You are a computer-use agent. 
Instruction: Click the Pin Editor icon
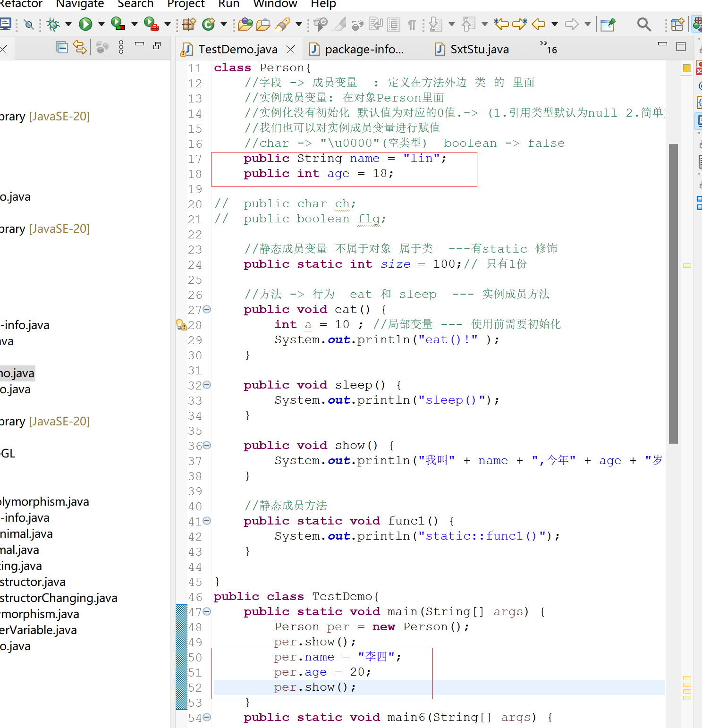tap(608, 24)
